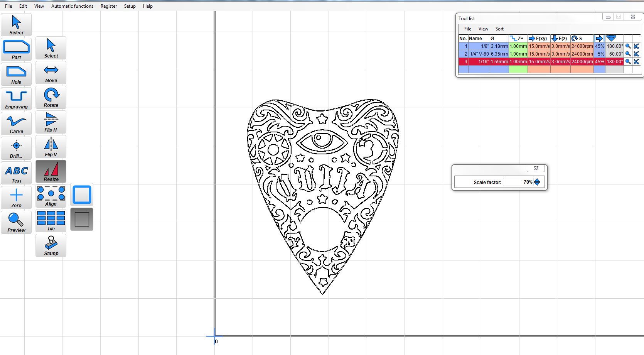Click magnifier icon for 1/4" V-60 tool
The height and width of the screenshot is (355, 644).
tap(628, 54)
